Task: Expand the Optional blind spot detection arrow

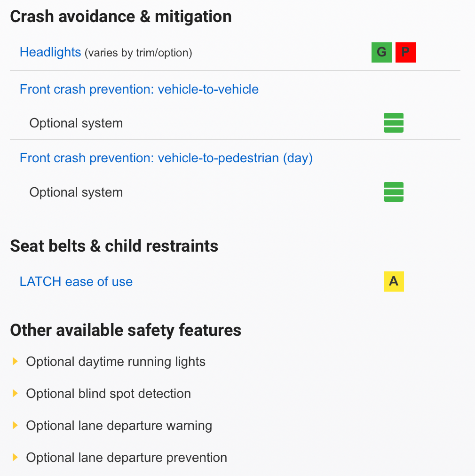Action: pos(15,393)
